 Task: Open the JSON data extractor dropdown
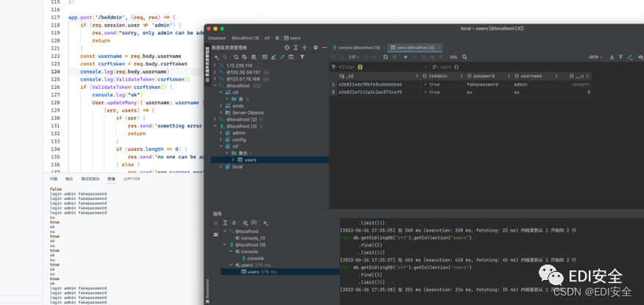point(595,57)
